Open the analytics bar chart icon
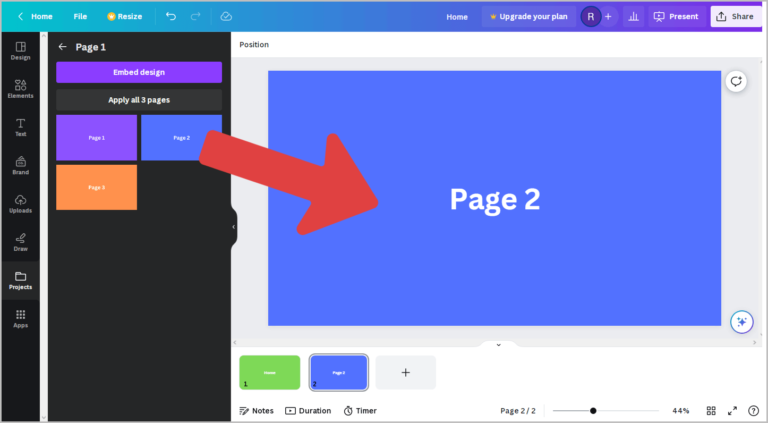The height and width of the screenshot is (423, 768). [x=633, y=17]
